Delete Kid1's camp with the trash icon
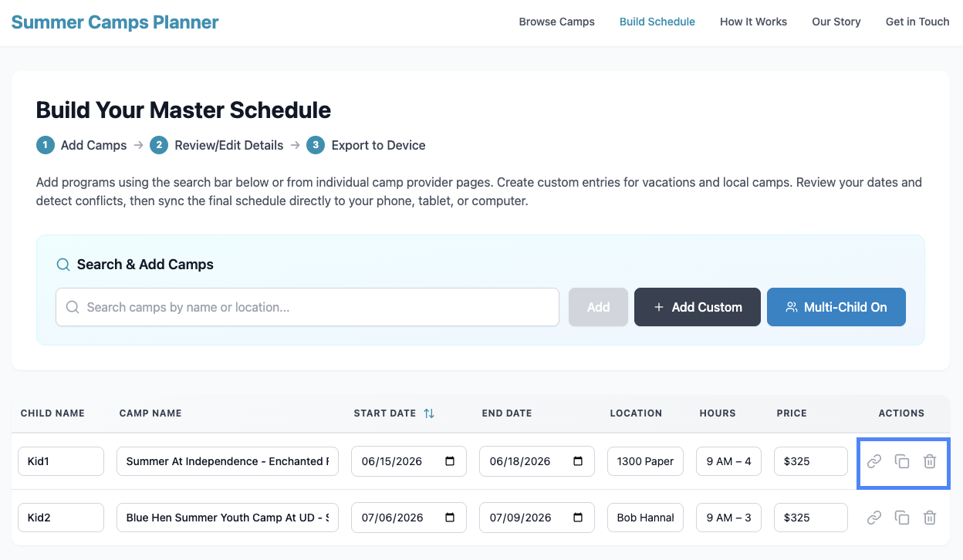Image resolution: width=963 pixels, height=560 pixels. click(x=930, y=461)
